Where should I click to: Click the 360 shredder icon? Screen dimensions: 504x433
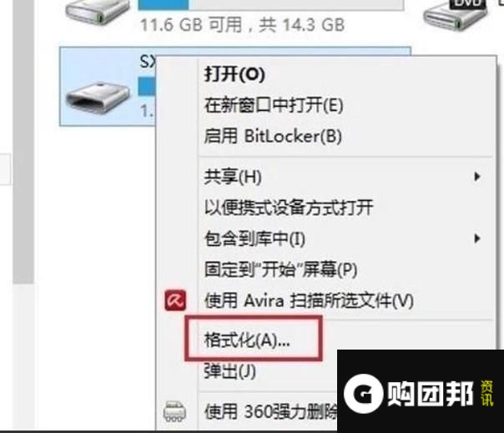pos(174,412)
